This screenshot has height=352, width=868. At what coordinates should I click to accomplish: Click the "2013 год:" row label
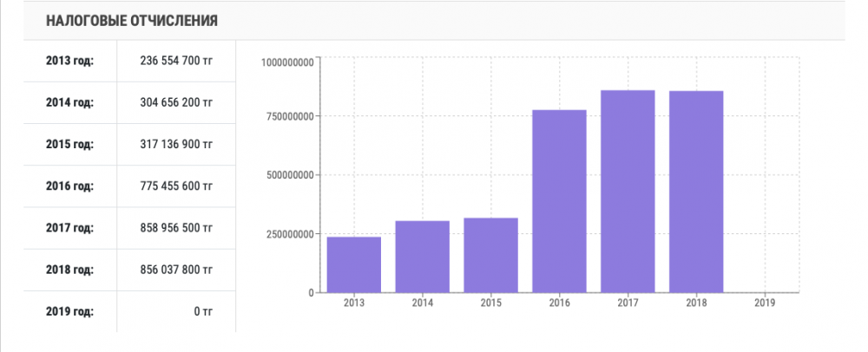pyautogui.click(x=69, y=61)
